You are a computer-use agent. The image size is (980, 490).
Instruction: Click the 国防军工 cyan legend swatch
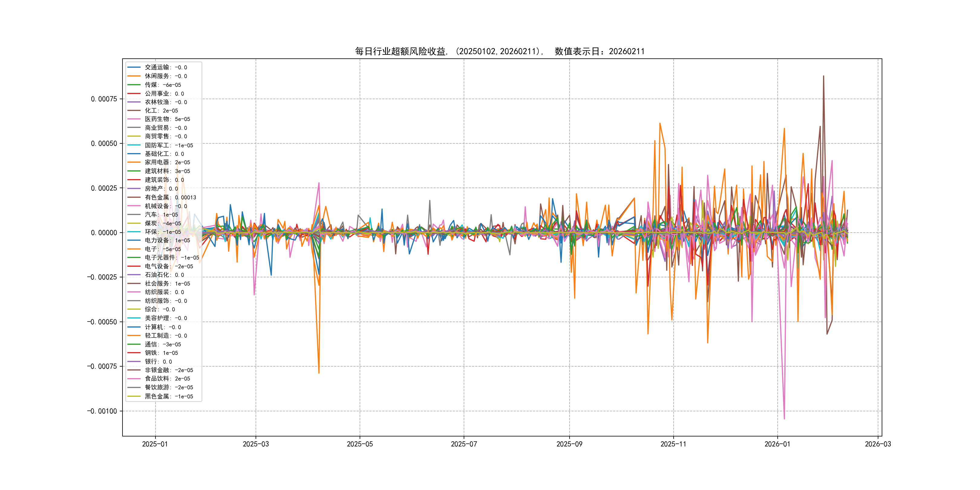pyautogui.click(x=134, y=145)
